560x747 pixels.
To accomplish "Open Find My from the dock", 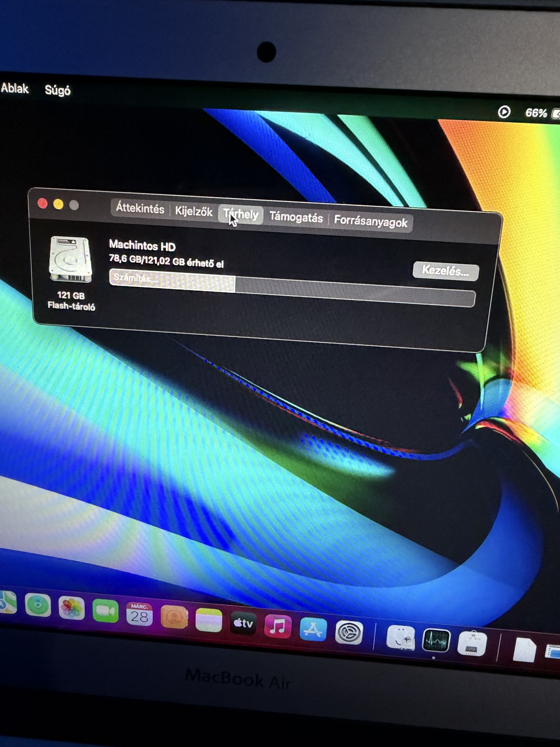I will (38, 605).
